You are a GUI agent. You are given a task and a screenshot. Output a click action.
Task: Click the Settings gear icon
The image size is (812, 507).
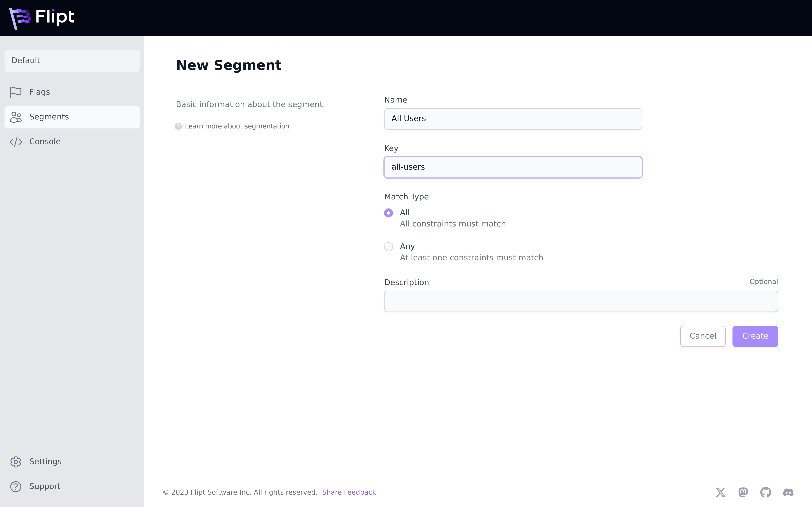pyautogui.click(x=16, y=462)
